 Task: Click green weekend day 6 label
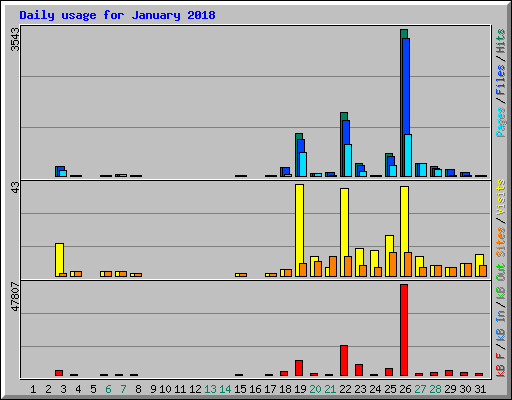[108, 389]
